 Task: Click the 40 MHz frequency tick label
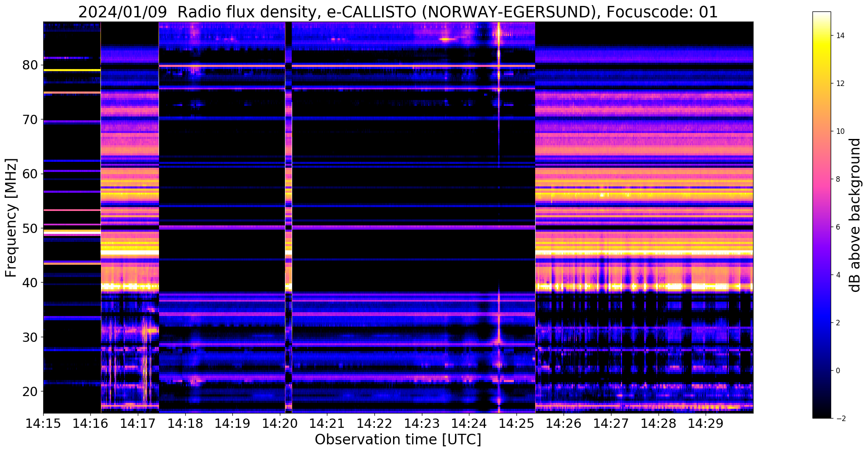pyautogui.click(x=31, y=283)
